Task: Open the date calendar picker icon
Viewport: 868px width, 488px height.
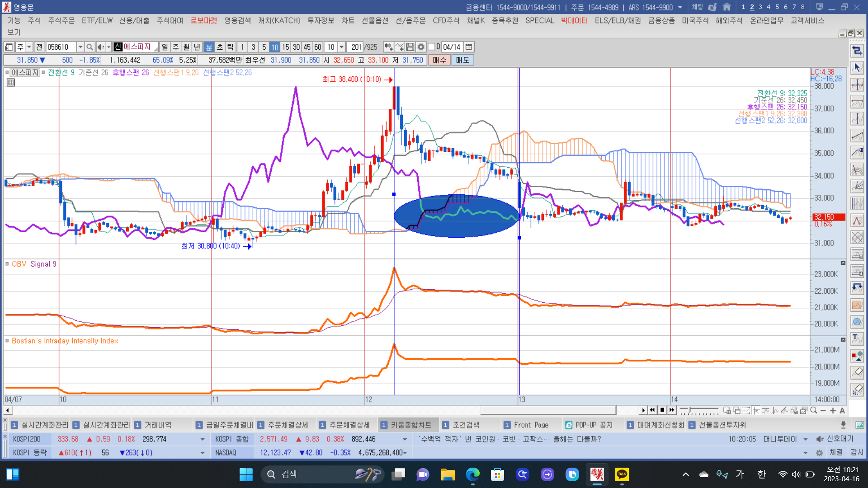Action: 469,47
